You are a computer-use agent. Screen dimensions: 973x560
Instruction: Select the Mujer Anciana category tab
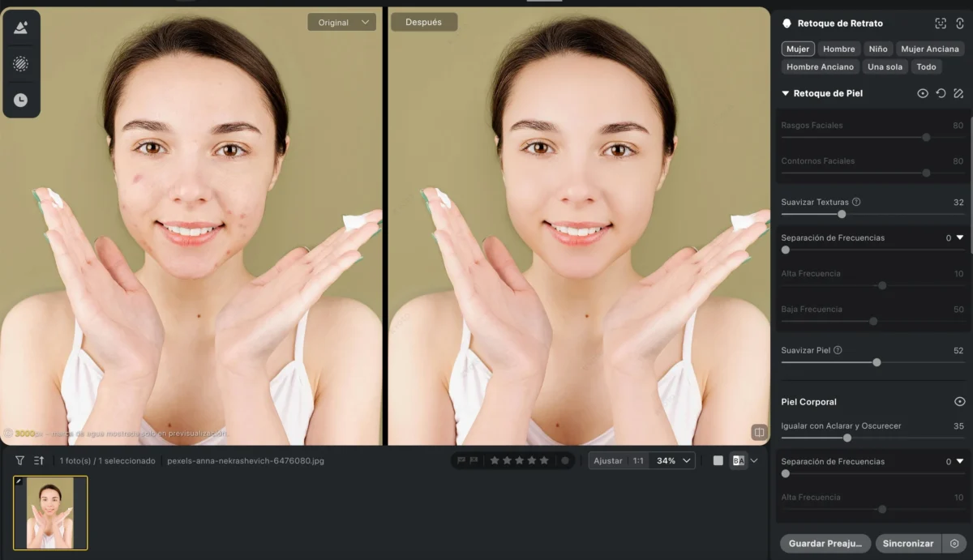929,49
